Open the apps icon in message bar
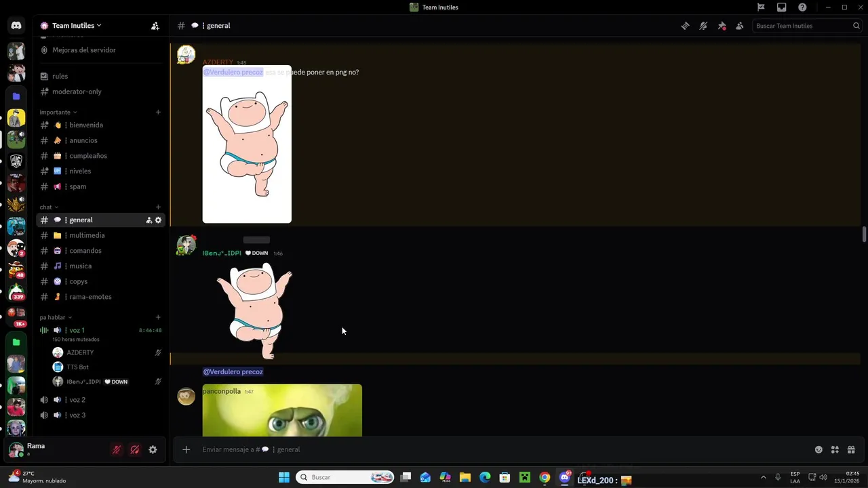This screenshot has width=868, height=488. point(835,449)
